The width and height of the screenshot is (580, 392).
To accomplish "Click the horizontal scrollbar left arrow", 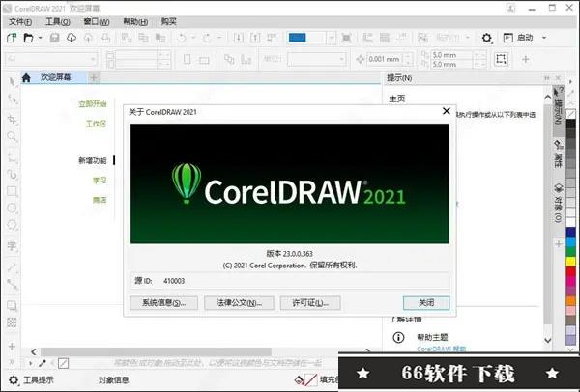I will click(x=34, y=351).
